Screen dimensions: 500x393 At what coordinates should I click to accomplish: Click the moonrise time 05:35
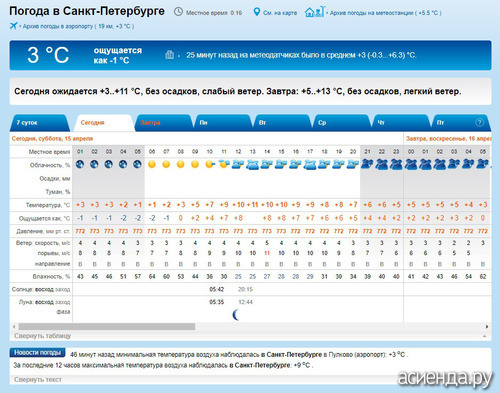point(217,302)
